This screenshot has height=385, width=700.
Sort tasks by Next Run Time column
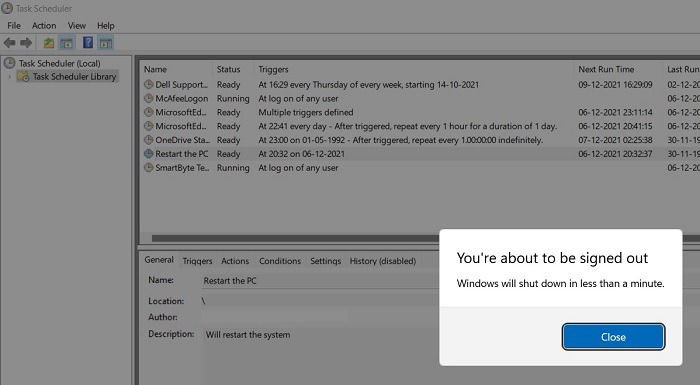coord(606,69)
